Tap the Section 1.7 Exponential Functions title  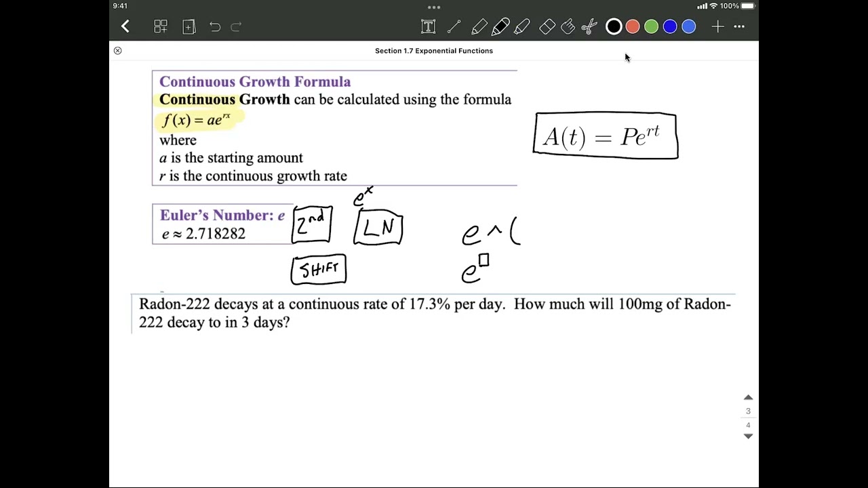point(434,51)
